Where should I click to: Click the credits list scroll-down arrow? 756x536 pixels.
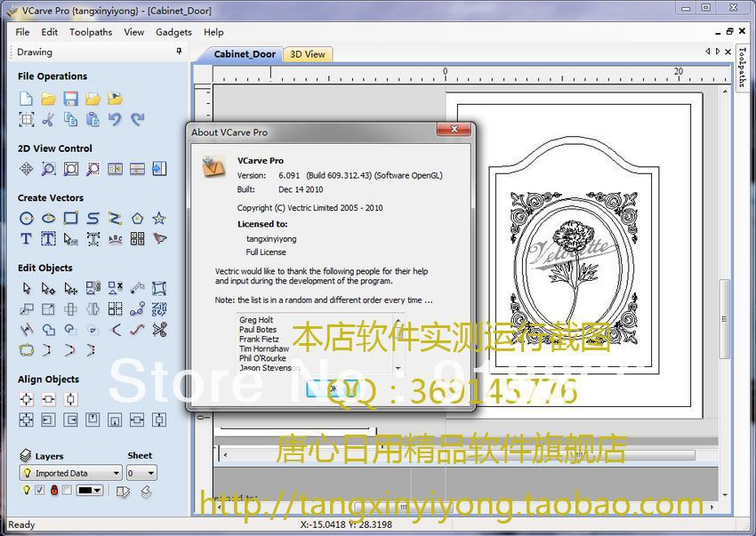398,368
